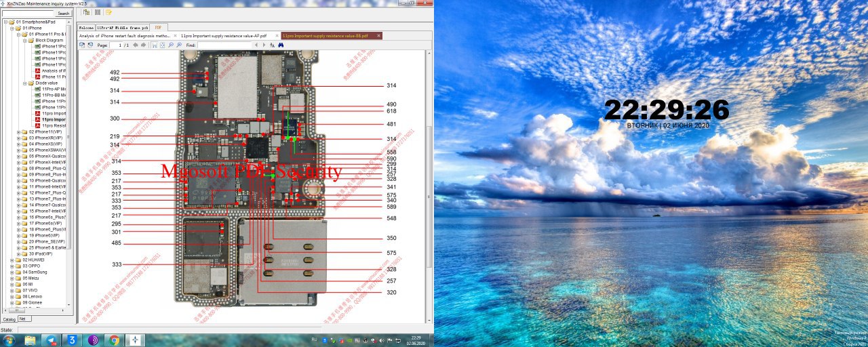Click the PDF page number field
This screenshot has height=347, width=868.
pos(119,45)
